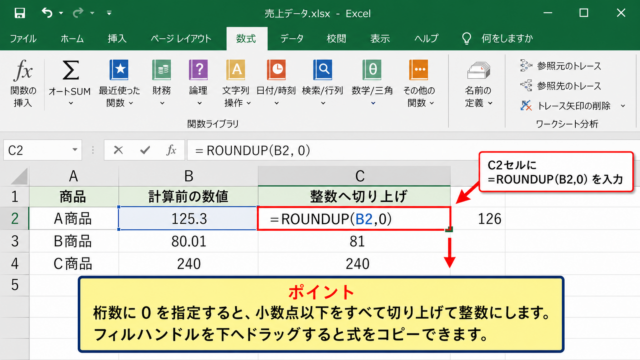Click the Redo arrow icon

point(78,13)
